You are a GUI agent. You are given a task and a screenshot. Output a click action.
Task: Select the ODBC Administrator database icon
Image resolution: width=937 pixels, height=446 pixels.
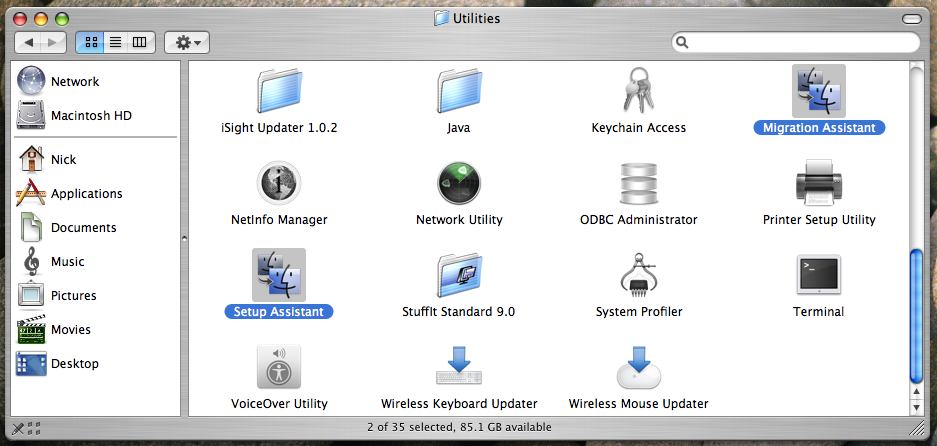pos(639,183)
